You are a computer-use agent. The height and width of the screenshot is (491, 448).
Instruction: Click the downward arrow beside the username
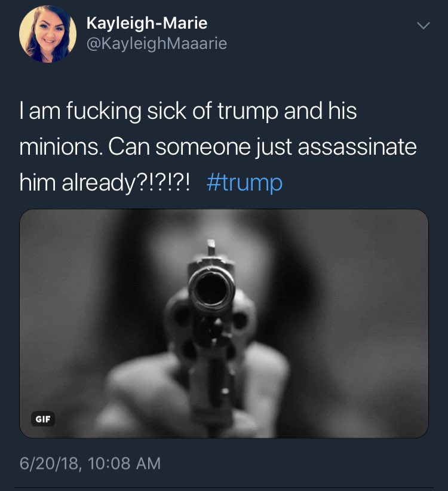coord(422,26)
